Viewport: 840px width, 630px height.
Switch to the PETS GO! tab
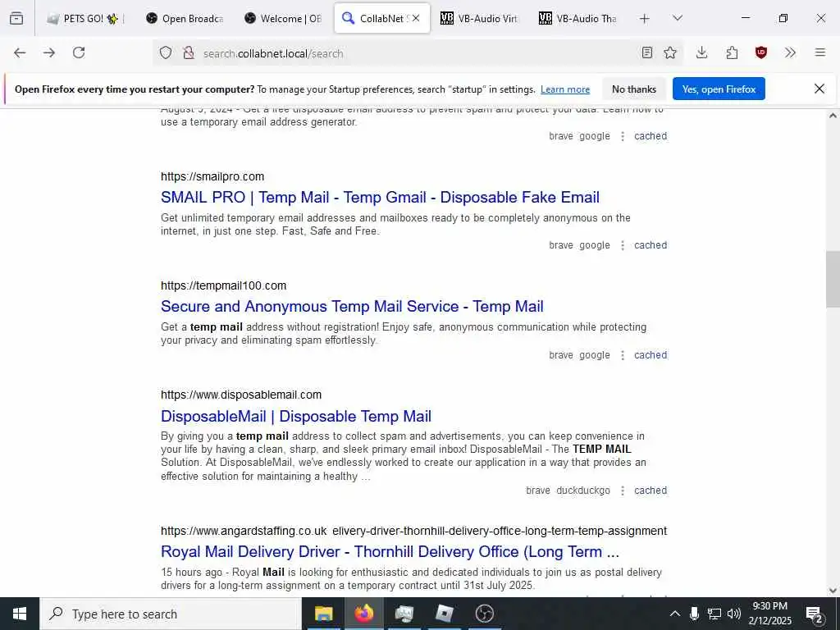pyautogui.click(x=85, y=19)
